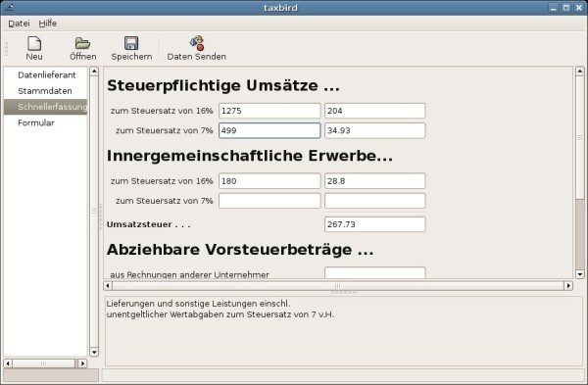Screen dimensions: 588x385
Task: Click the 34.93 tax amount field
Action: pyautogui.click(x=375, y=131)
